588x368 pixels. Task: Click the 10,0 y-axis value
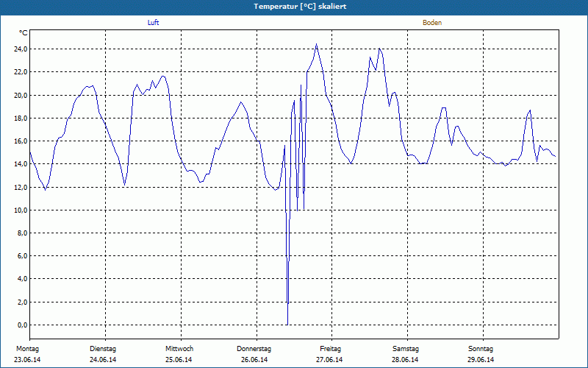22,210
